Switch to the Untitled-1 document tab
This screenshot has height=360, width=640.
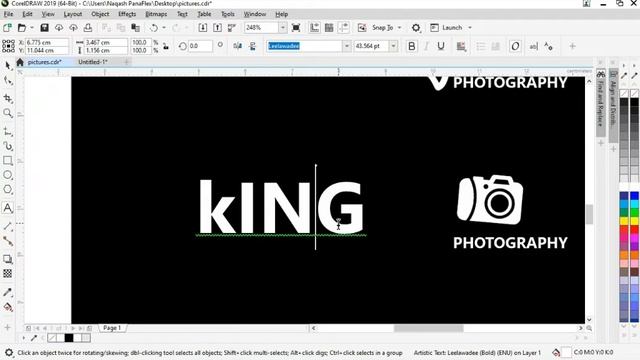tap(93, 62)
